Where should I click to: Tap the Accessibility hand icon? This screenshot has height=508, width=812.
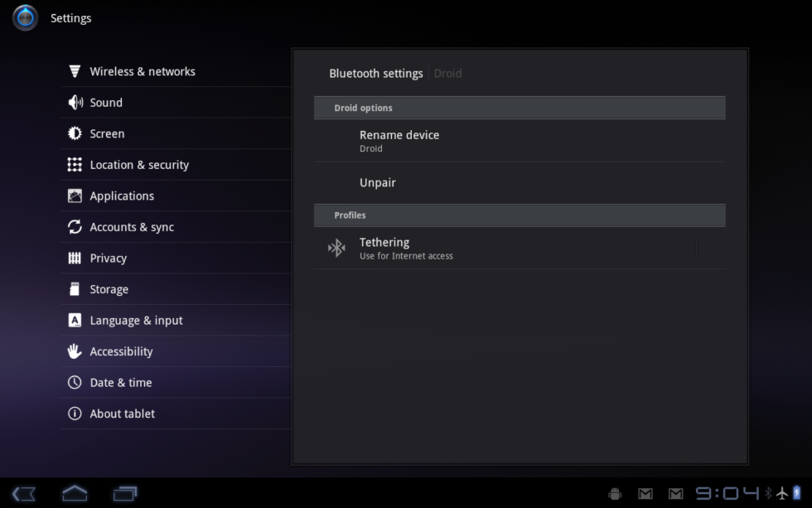coord(75,351)
